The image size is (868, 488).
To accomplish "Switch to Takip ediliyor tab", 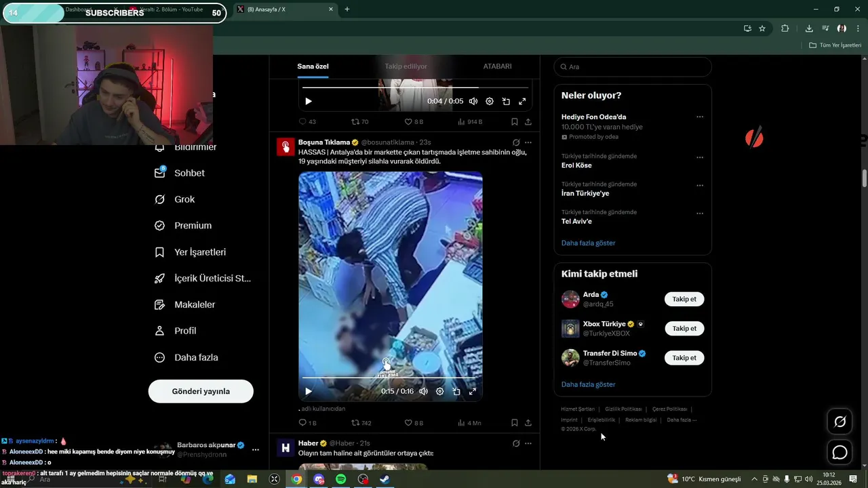I will click(406, 66).
